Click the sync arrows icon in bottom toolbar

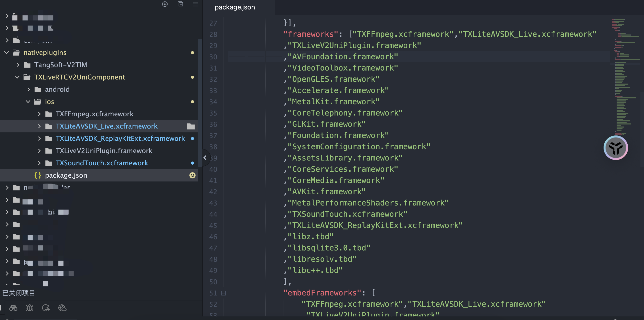tap(46, 308)
